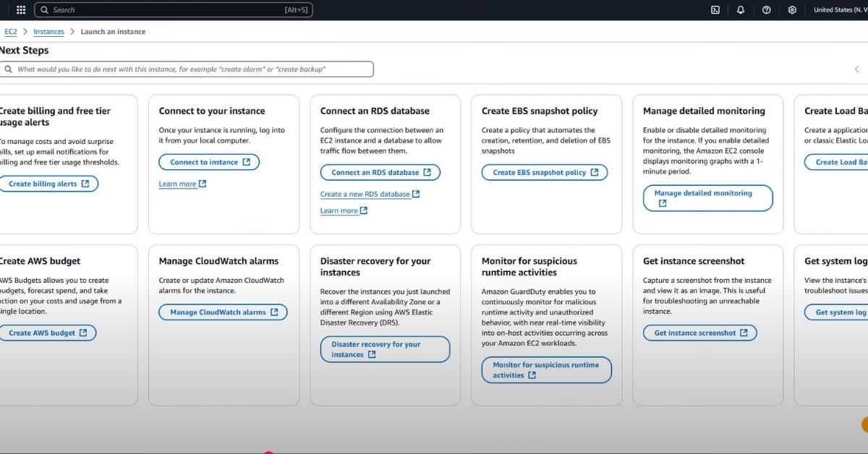Click the Connect an RDS database button

pyautogui.click(x=380, y=172)
